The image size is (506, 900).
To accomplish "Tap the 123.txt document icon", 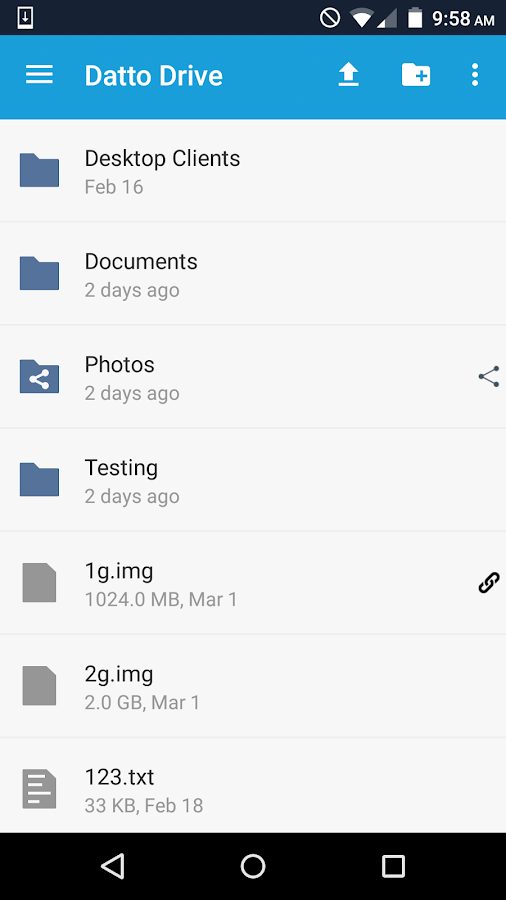I will point(40,789).
